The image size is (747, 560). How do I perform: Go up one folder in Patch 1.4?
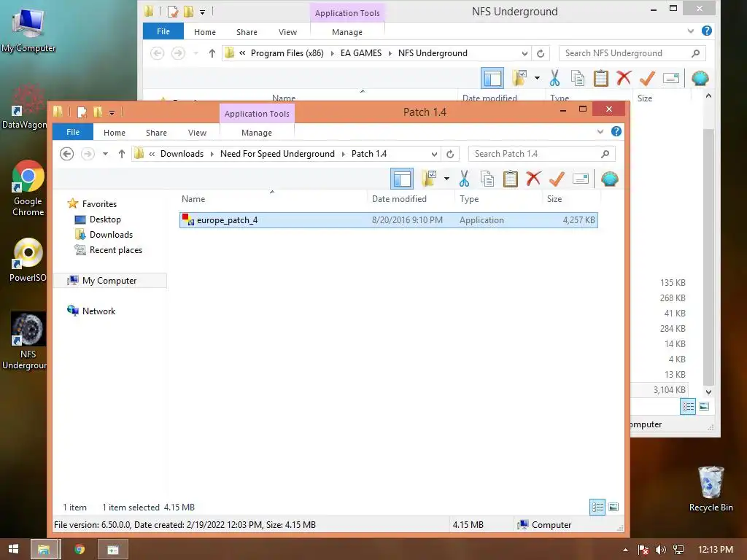(122, 154)
